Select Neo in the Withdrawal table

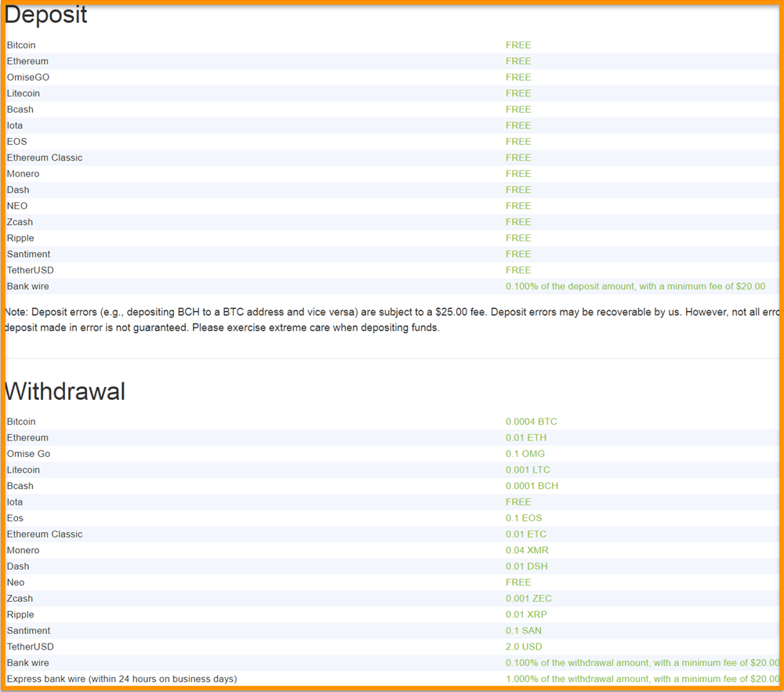(x=16, y=582)
